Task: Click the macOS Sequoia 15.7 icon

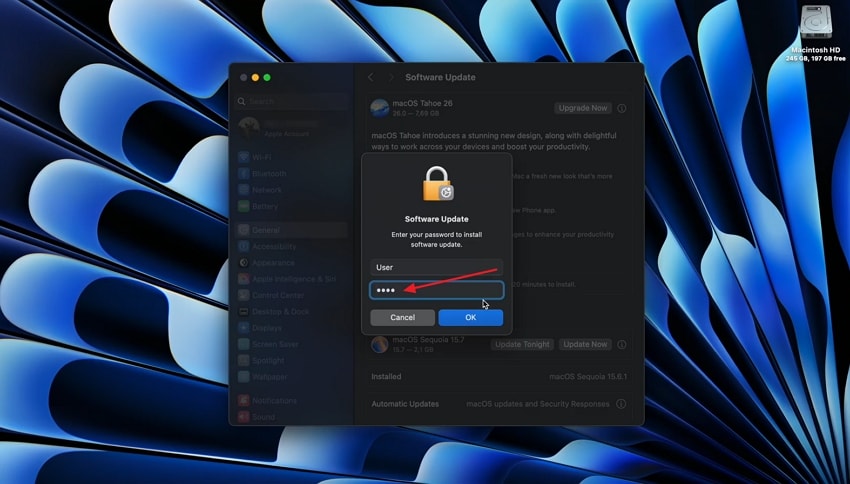Action: point(379,344)
